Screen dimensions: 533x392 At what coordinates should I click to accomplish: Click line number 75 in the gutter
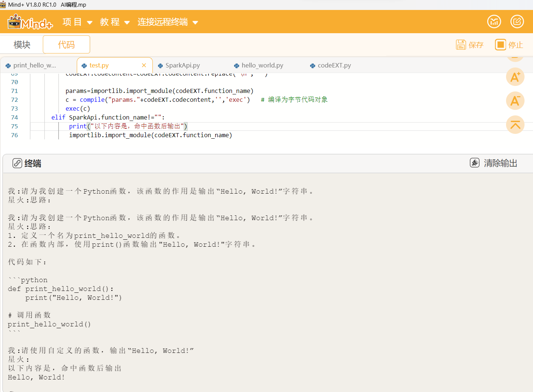click(14, 126)
